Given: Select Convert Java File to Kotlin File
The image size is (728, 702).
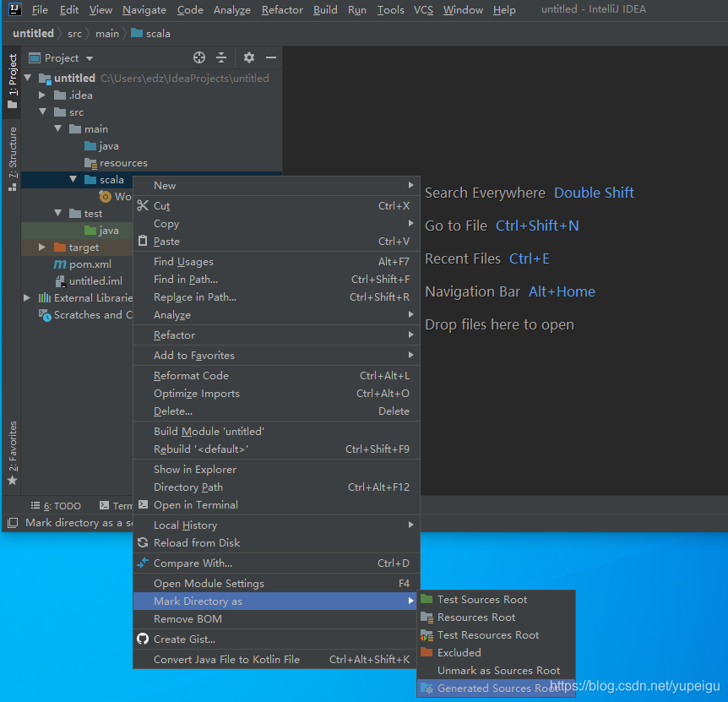Looking at the screenshot, I should [276, 659].
